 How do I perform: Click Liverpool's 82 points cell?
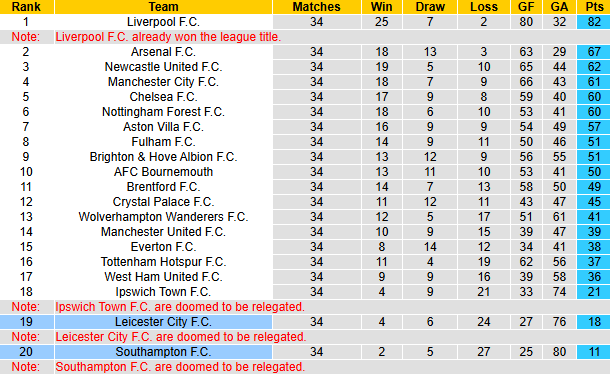pos(594,22)
